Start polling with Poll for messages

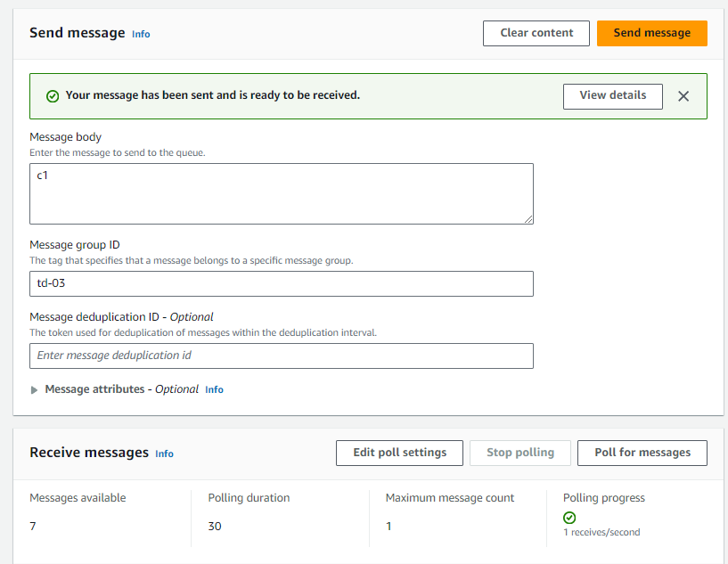tap(642, 453)
